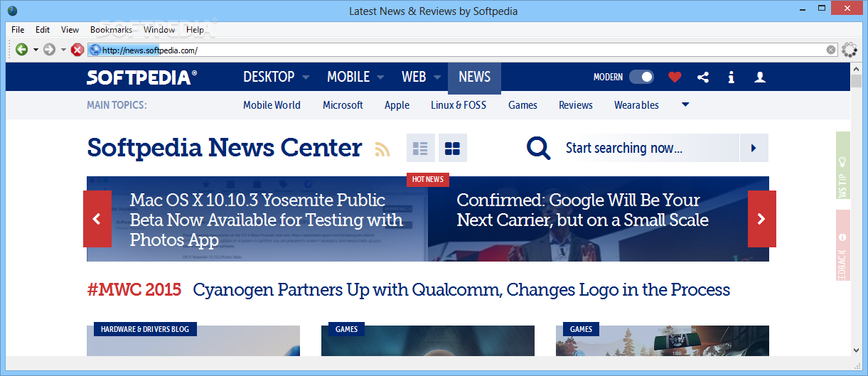868x376 pixels.
Task: Expand more topics dropdown arrow
Action: click(x=685, y=105)
